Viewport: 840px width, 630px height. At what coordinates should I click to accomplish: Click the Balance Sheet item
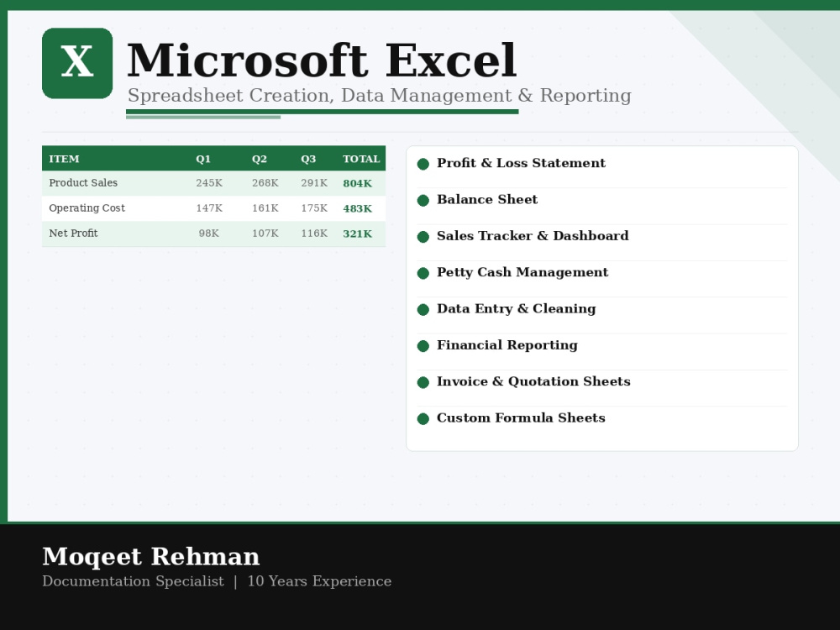[x=487, y=199]
